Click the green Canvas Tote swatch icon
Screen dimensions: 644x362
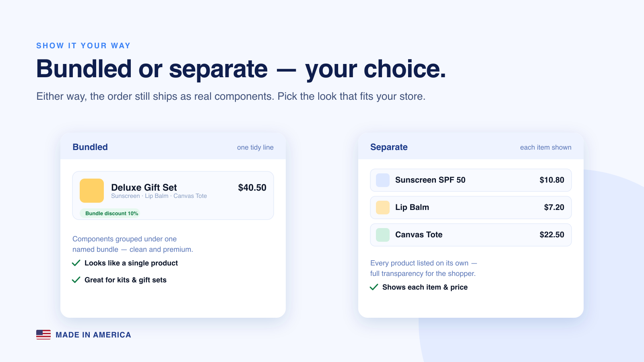383,235
